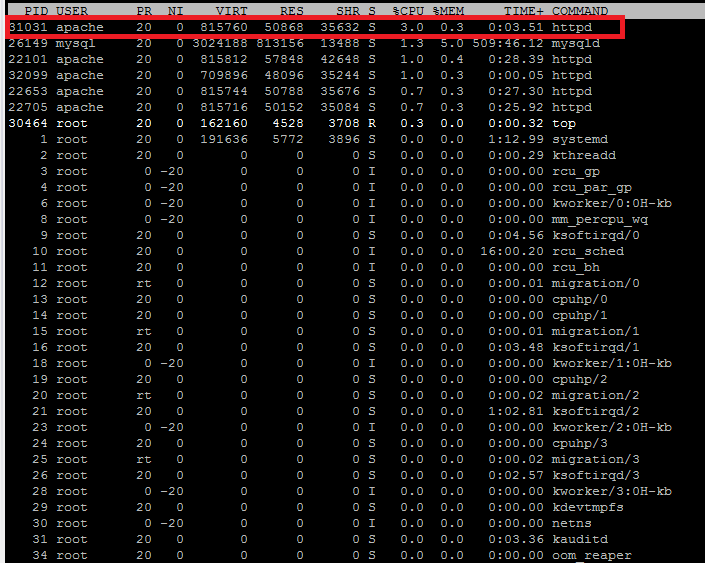The height and width of the screenshot is (563, 705).
Task: Select the %CPU column header
Action: 408,11
